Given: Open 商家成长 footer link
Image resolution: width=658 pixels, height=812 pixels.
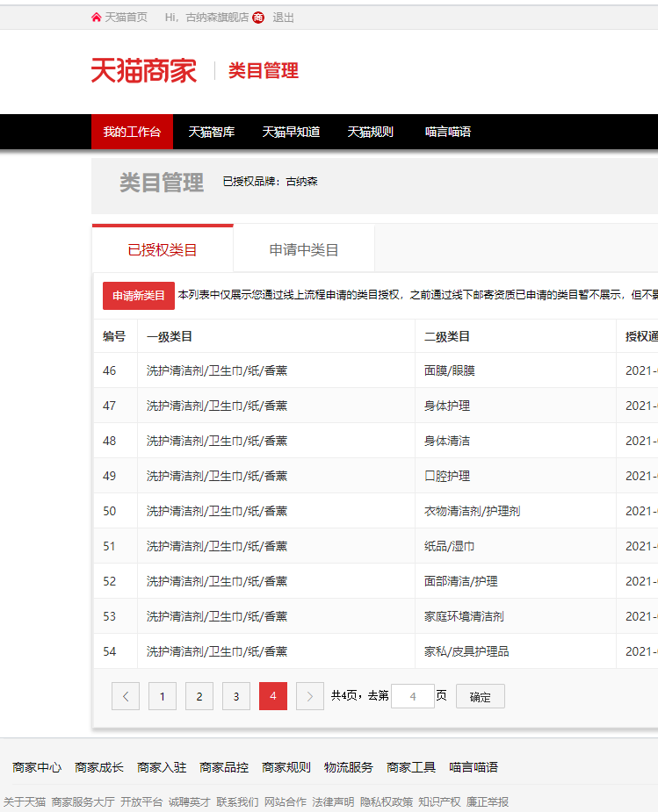Looking at the screenshot, I should click(99, 767).
